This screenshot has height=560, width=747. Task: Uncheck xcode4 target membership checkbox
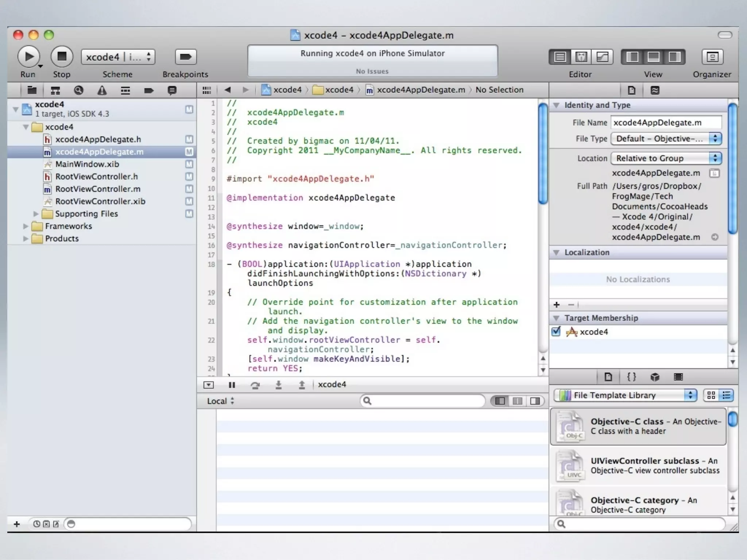556,331
